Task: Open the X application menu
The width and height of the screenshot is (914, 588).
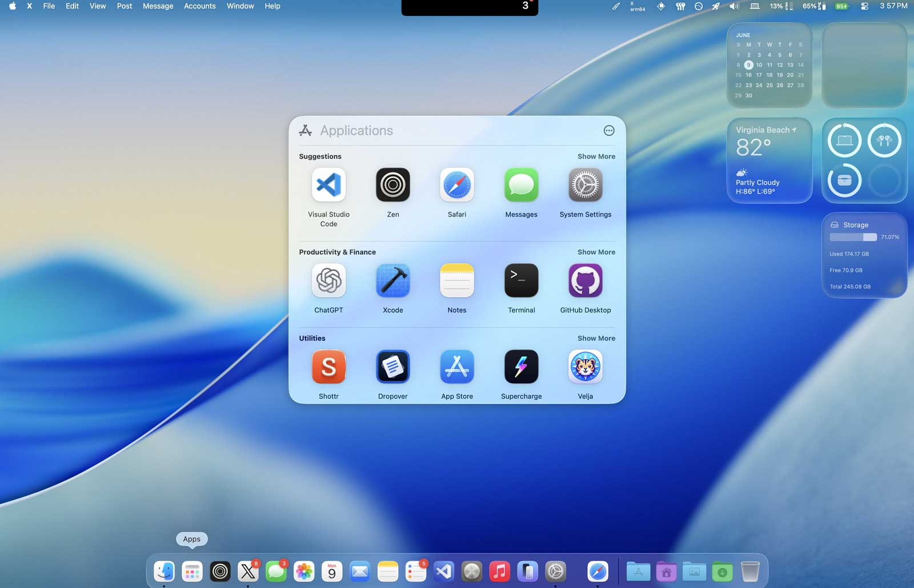Action: coord(29,6)
